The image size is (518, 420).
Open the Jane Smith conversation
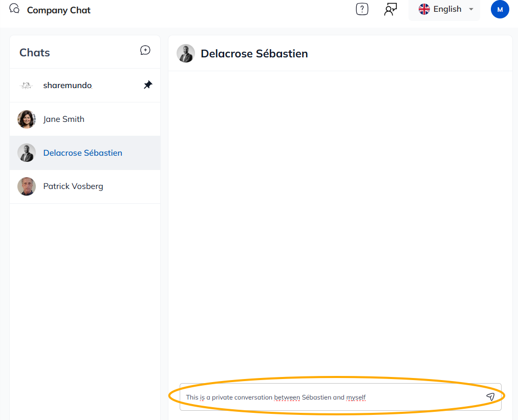pyautogui.click(x=64, y=119)
